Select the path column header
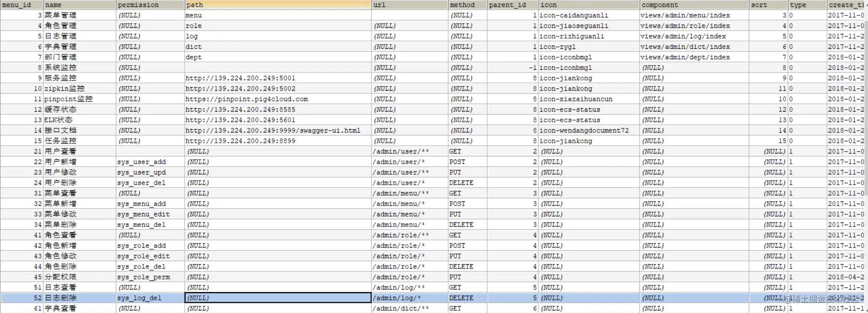The image size is (868, 313). [x=278, y=5]
